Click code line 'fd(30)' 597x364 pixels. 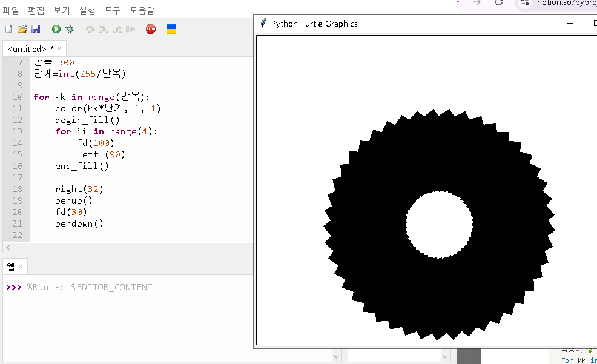click(x=71, y=212)
